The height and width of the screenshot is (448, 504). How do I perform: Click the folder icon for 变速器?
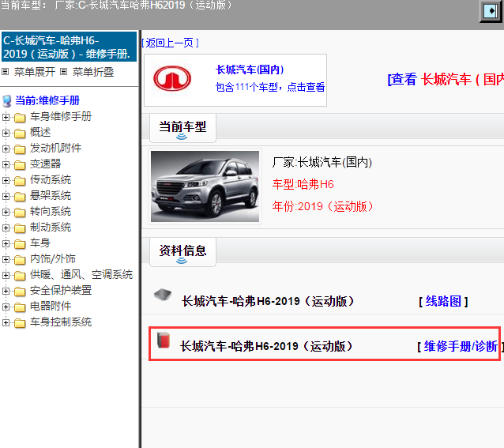click(20, 165)
